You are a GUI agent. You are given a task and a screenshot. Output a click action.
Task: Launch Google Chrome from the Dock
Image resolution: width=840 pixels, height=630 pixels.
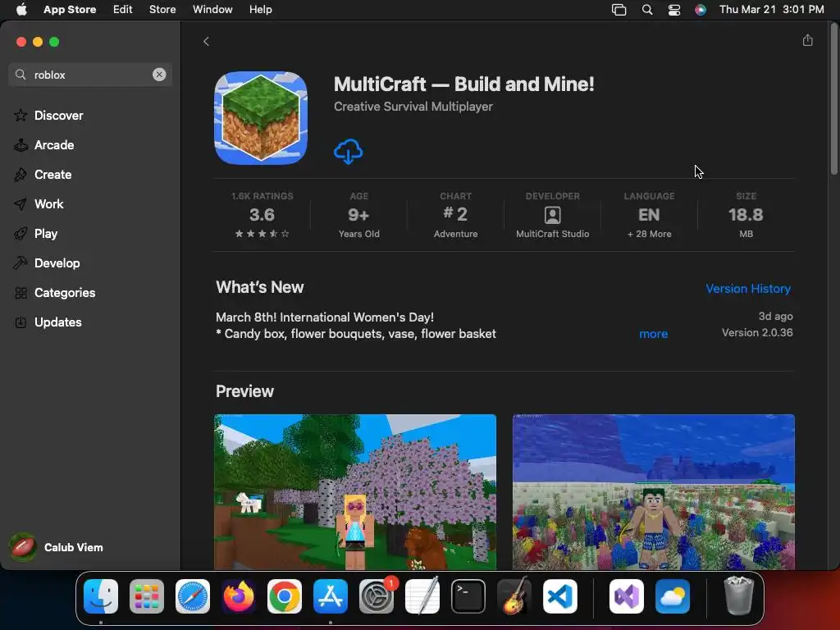tap(285, 596)
